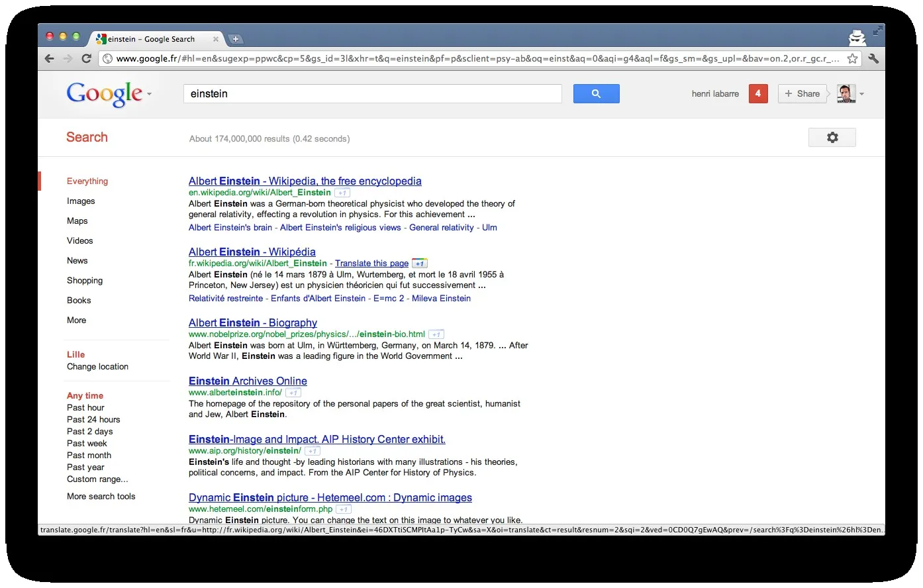Click the Google logo
The width and height of the screenshot is (923, 588).
pos(104,94)
